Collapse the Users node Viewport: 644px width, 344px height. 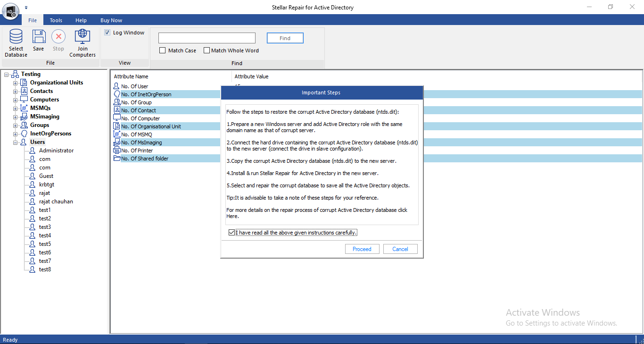(x=15, y=142)
